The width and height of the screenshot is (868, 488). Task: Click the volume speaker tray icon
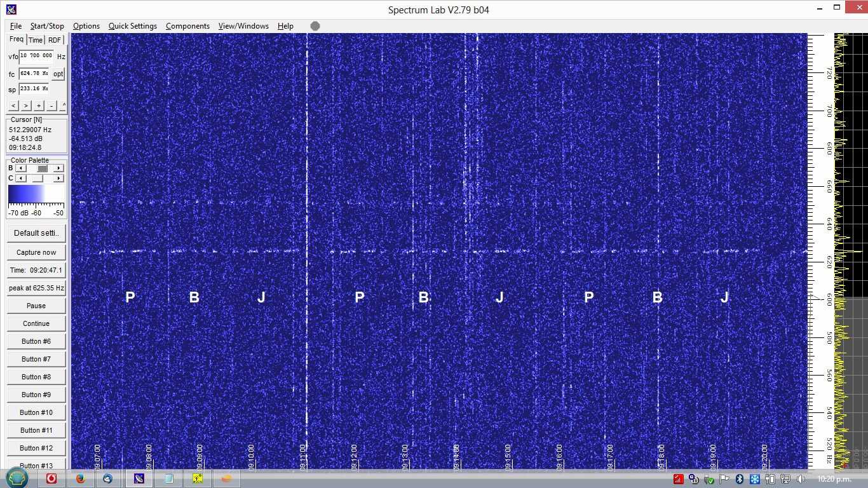tap(801, 479)
